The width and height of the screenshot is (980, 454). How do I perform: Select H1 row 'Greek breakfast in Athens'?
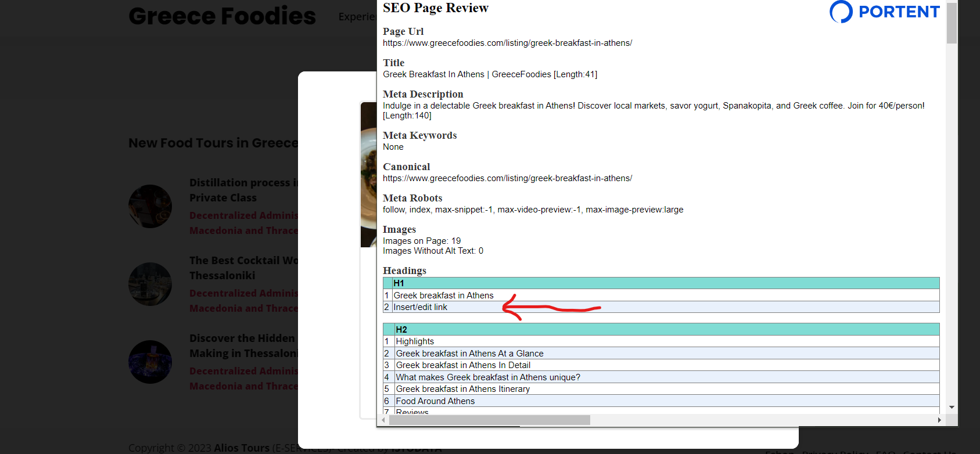(661, 296)
